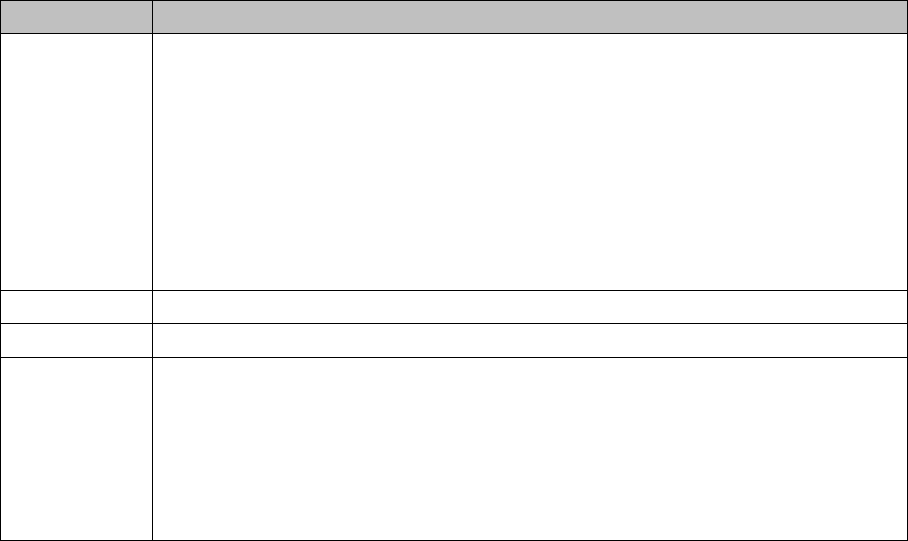Click the table's right outer border
The image size is (908, 541).
(907, 270)
